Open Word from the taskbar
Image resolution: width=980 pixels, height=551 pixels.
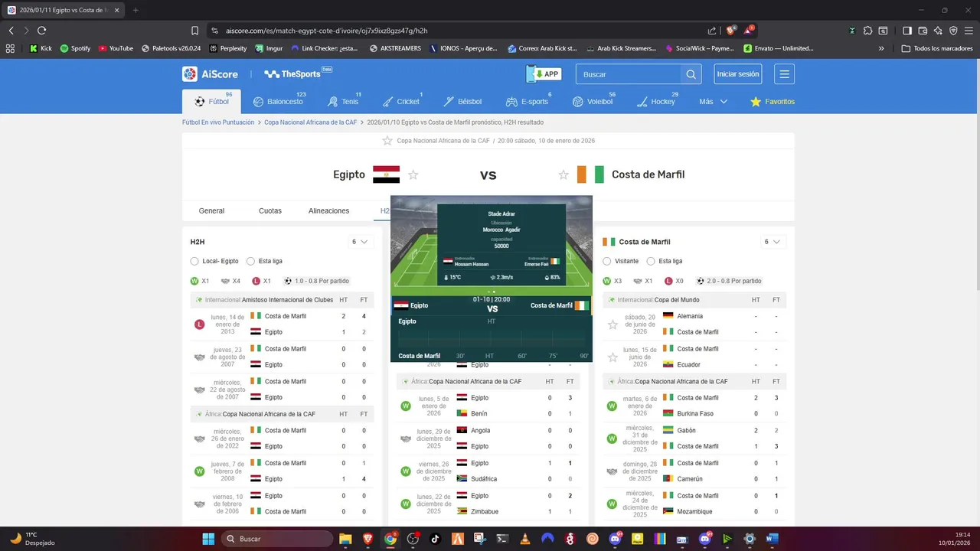click(772, 539)
